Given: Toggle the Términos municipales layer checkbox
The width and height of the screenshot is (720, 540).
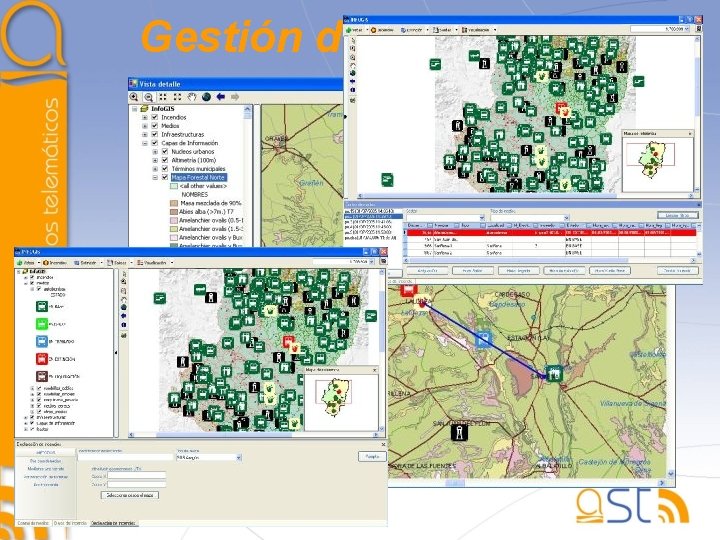Looking at the screenshot, I should click(165, 169).
